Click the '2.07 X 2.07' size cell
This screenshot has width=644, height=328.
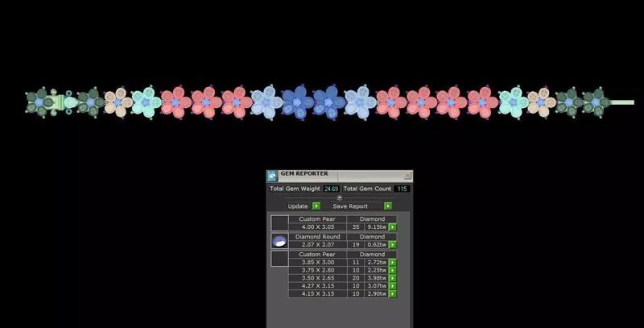pos(317,244)
